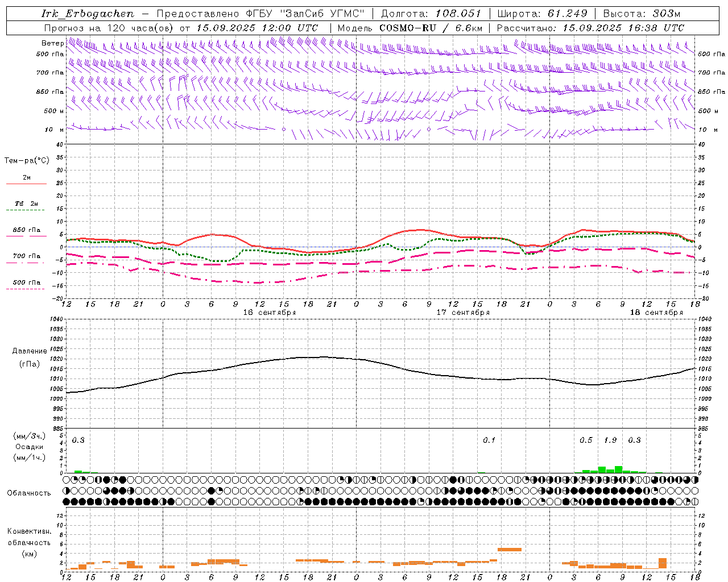Click the 1.9 precipitation total
The image size is (728, 582).
pyautogui.click(x=610, y=440)
